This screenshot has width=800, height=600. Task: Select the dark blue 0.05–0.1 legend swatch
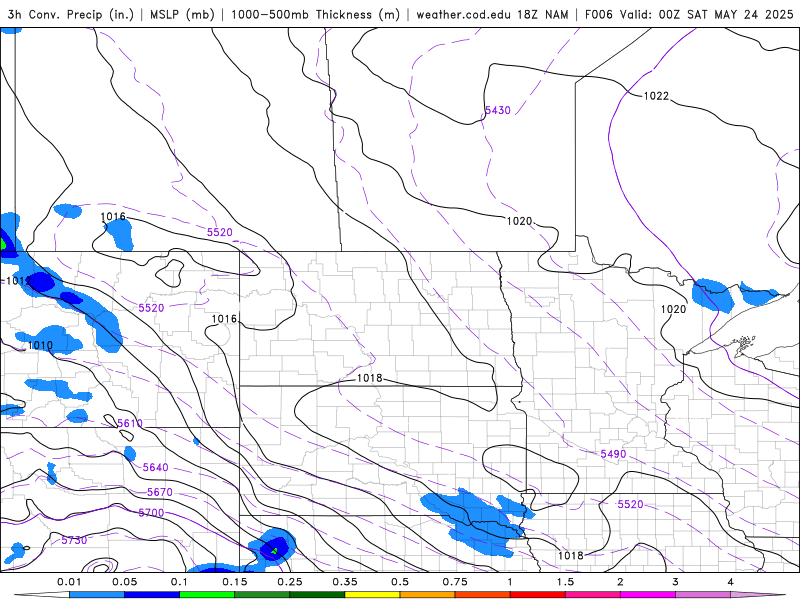[x=152, y=595]
